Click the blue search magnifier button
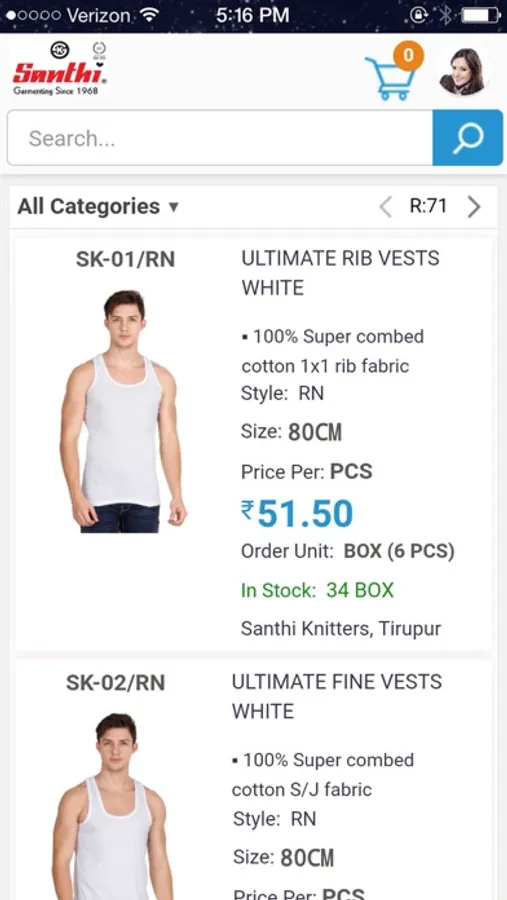This screenshot has width=507, height=900. (467, 138)
